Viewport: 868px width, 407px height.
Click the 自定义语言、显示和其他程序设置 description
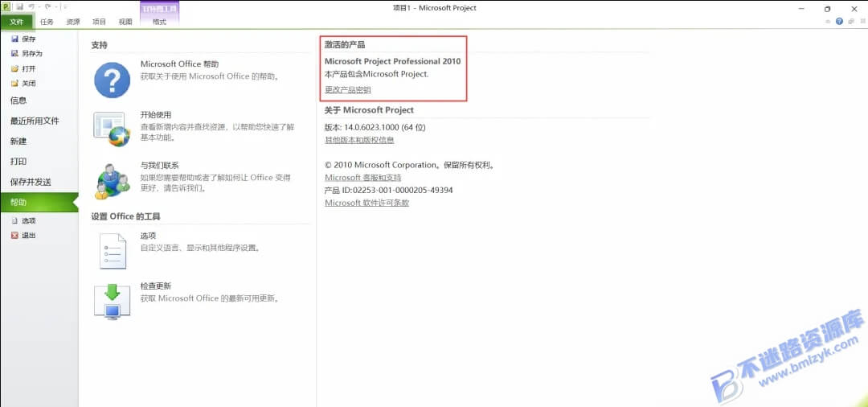200,248
